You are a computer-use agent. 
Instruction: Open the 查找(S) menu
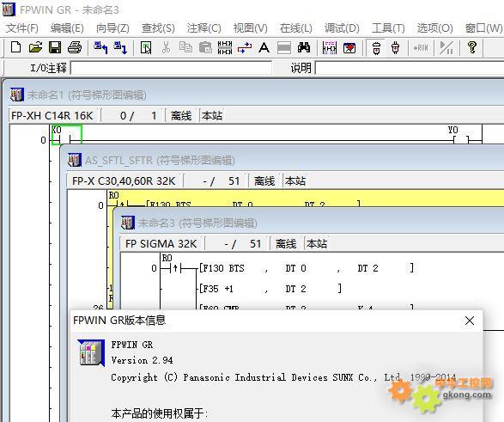point(158,28)
